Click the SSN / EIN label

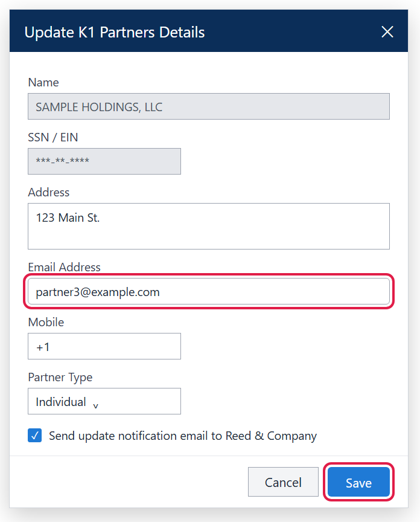pos(53,137)
